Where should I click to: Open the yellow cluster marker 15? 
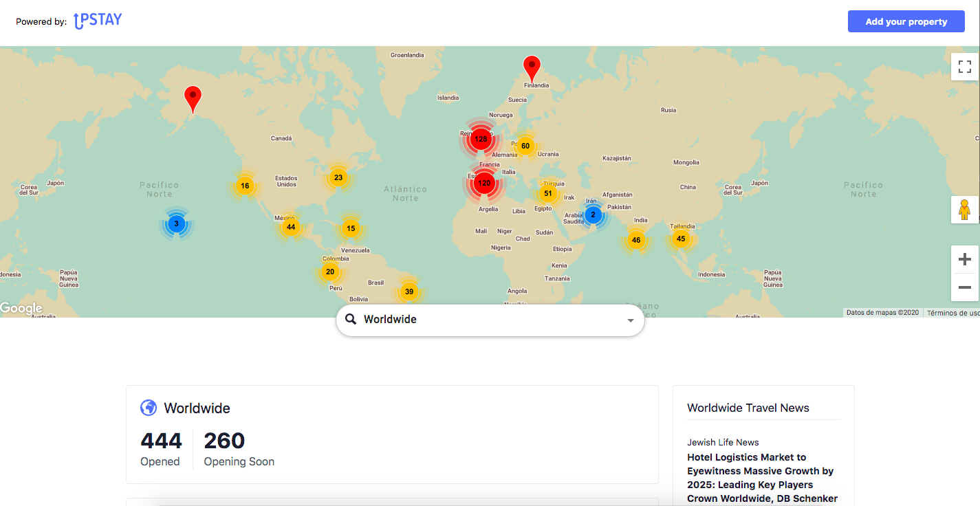(351, 228)
